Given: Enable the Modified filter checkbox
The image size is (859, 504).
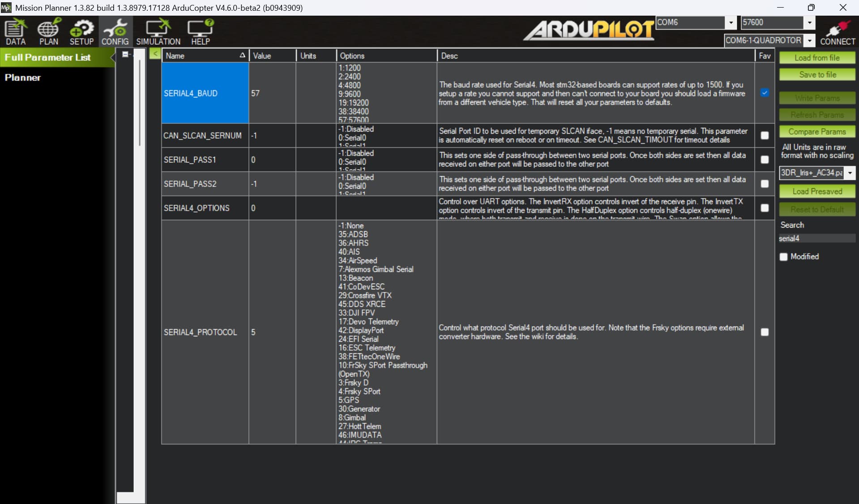Looking at the screenshot, I should 783,257.
